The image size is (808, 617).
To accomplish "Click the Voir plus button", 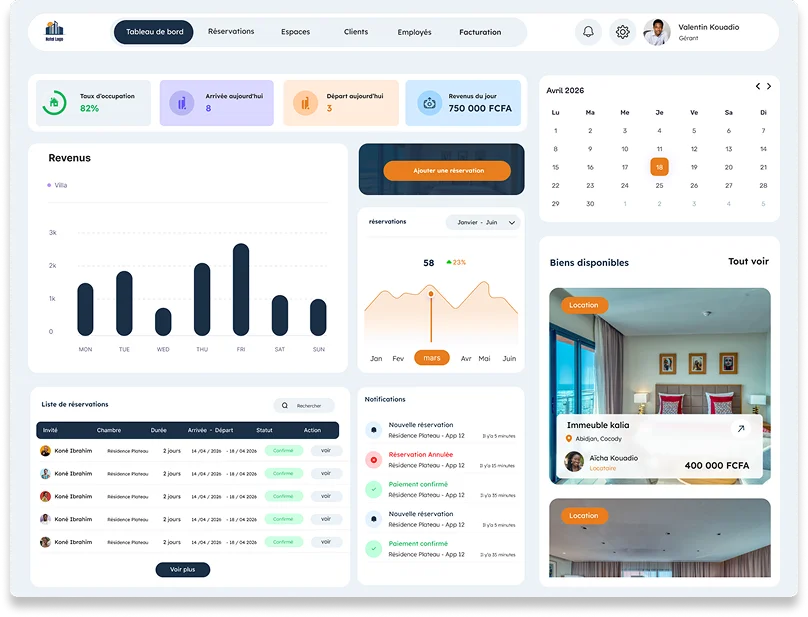I will click(x=183, y=569).
